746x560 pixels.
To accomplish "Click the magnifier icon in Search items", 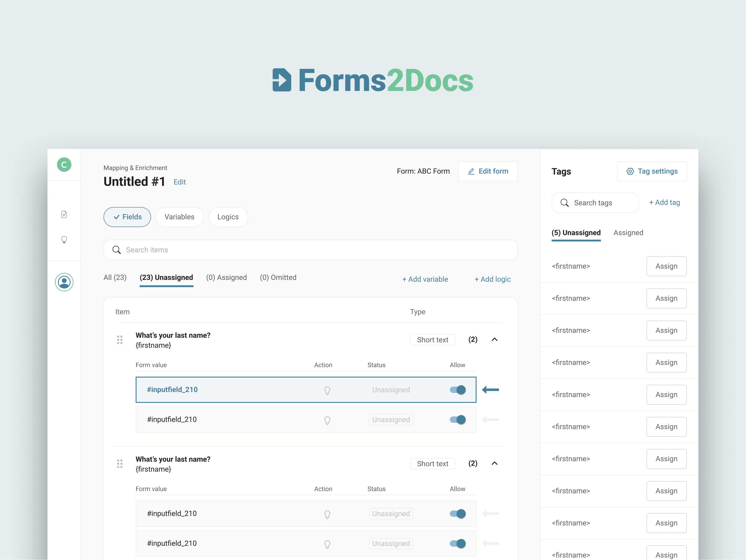I will click(116, 250).
